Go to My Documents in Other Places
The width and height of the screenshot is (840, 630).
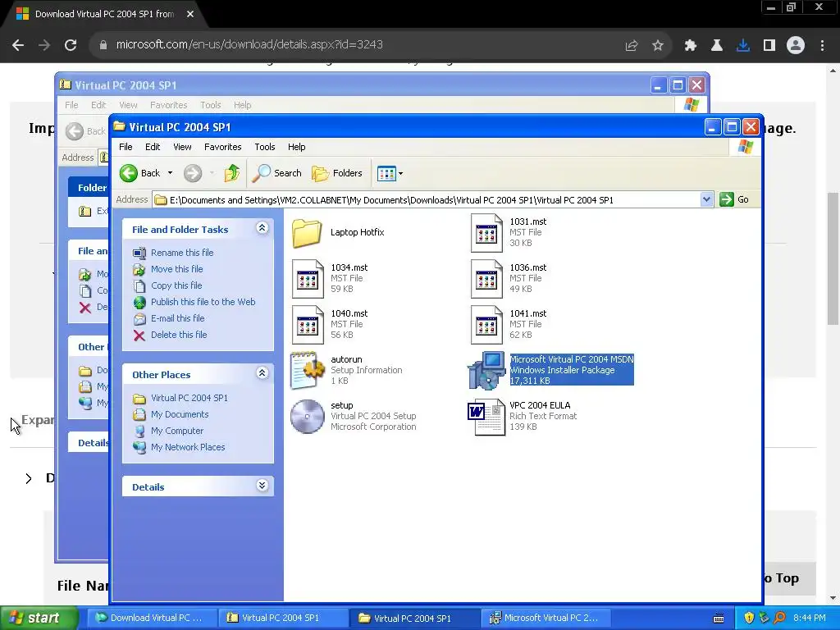click(180, 414)
